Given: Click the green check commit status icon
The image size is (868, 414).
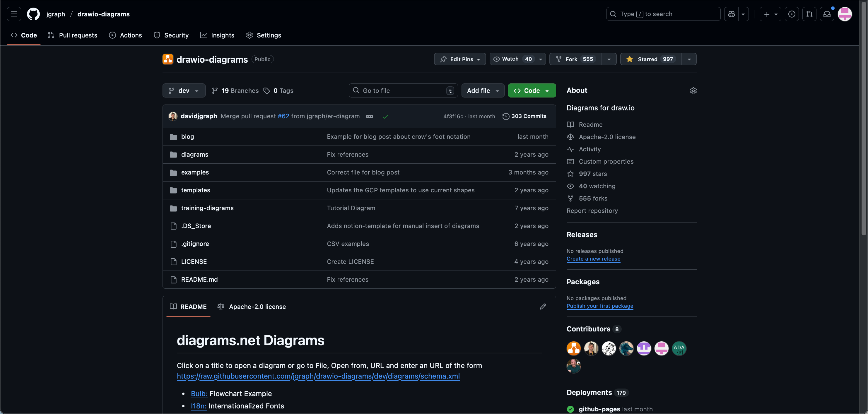Looking at the screenshot, I should [385, 116].
